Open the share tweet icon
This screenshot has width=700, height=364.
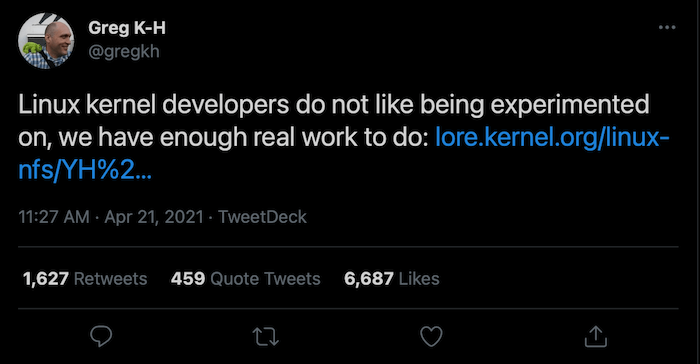pos(596,336)
